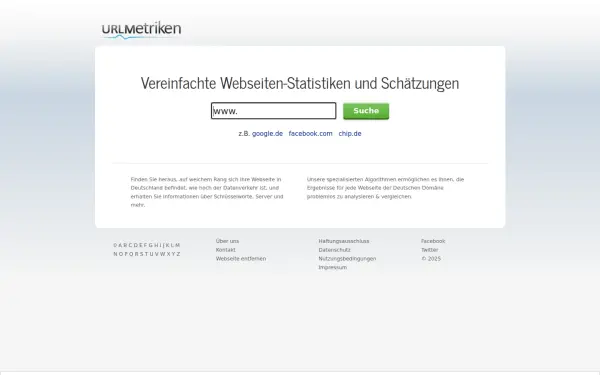Browse sites under letter S

pyautogui.click(x=141, y=254)
